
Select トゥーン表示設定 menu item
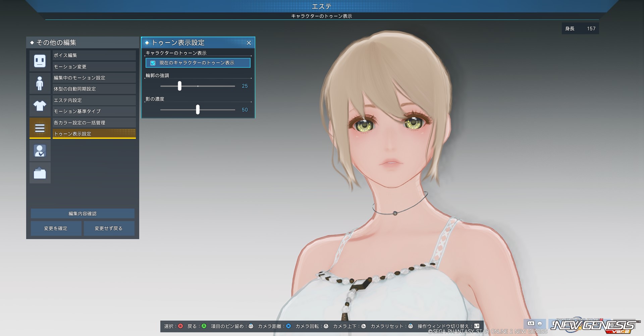(x=94, y=134)
